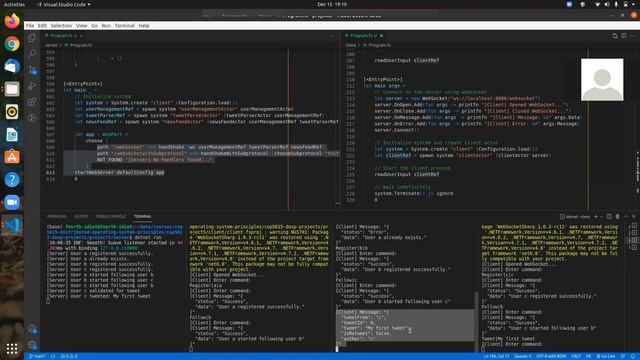Click line 613 startWebServer in server editor
640x360 pixels.
pos(119,173)
